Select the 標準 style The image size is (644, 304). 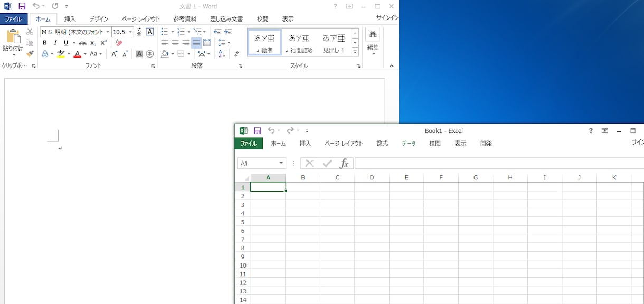pos(264,42)
